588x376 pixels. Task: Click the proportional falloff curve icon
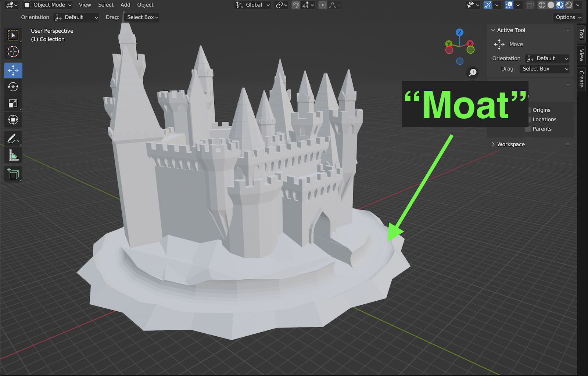[333, 5]
